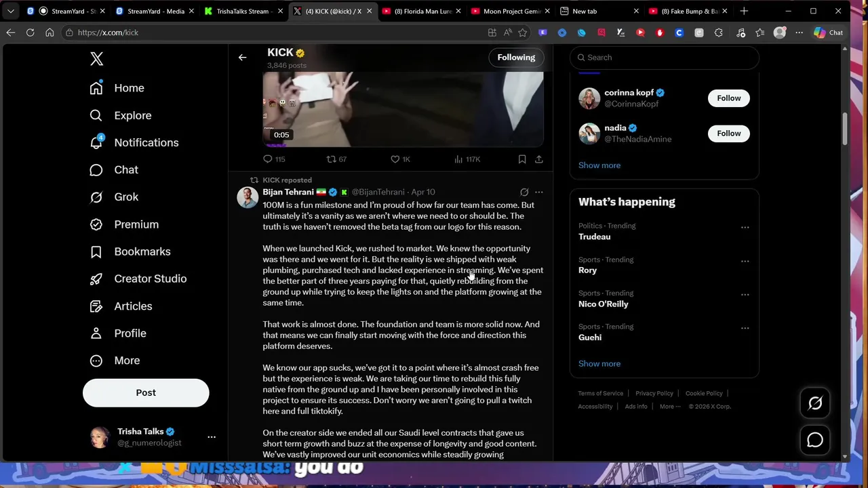
Task: Open Trisha Talks account options menu
Action: tap(212, 437)
